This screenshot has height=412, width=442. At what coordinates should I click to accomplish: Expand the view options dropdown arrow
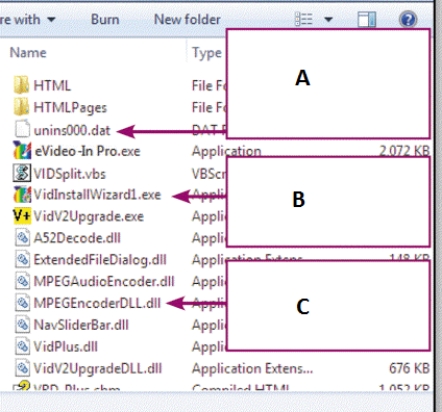tap(328, 20)
